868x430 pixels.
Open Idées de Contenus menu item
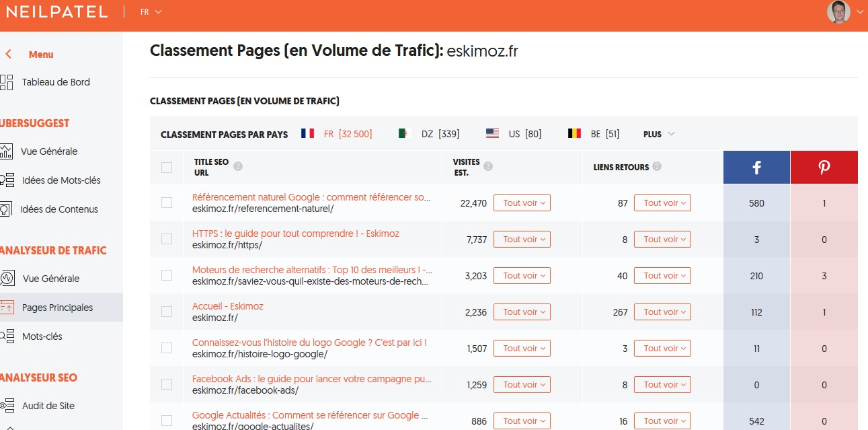(x=59, y=209)
